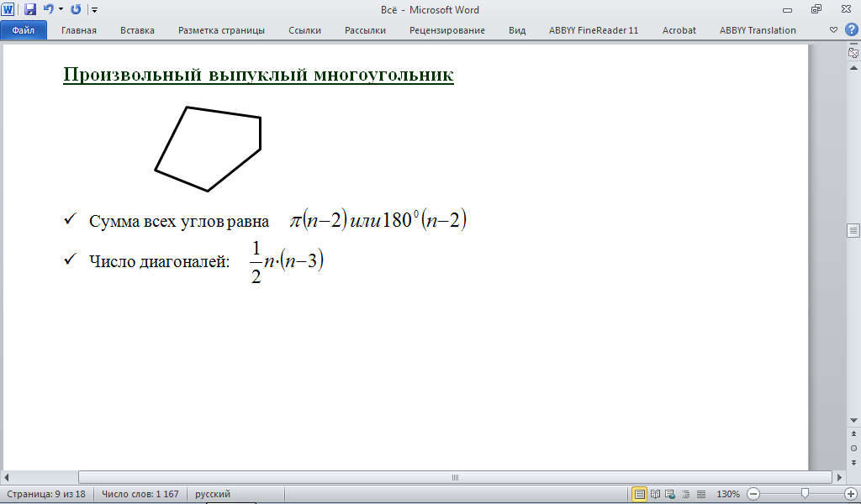Toggle the ruler icon above the scrollbar
861x504 pixels.
click(x=853, y=52)
